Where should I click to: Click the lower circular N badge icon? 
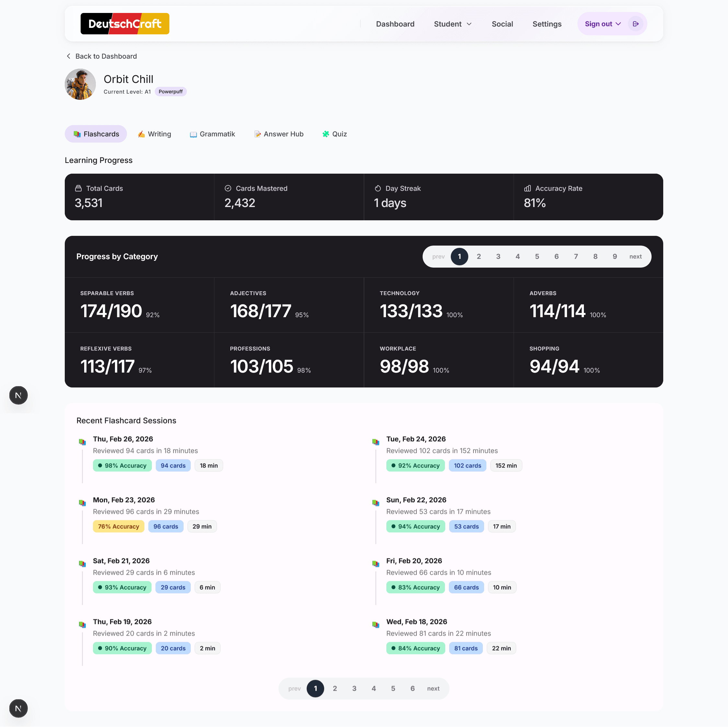pos(18,708)
